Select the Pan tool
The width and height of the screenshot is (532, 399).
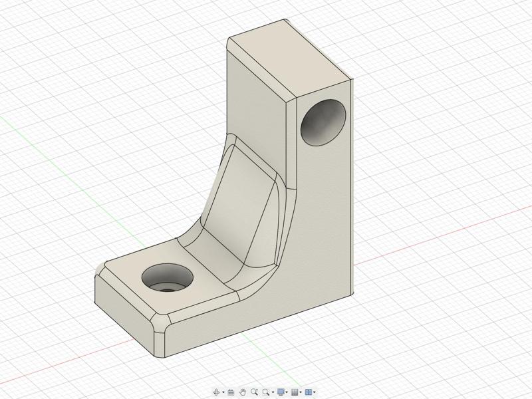click(x=243, y=391)
